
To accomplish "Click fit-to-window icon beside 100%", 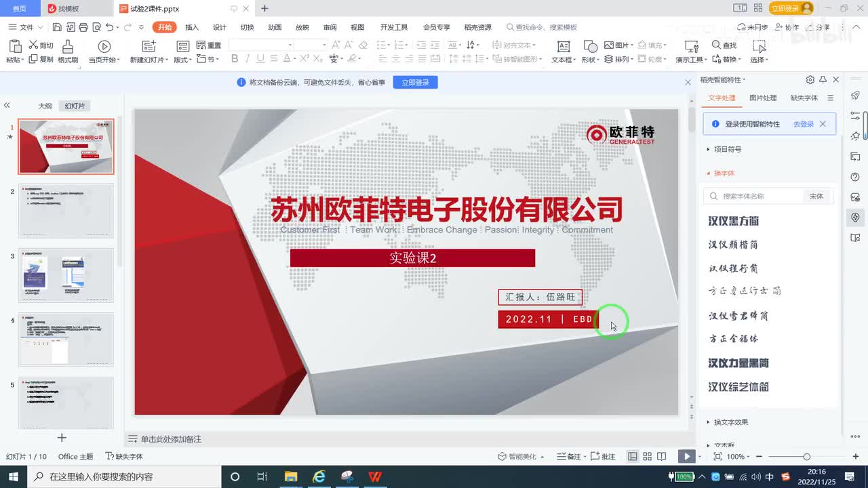I will (x=718, y=456).
